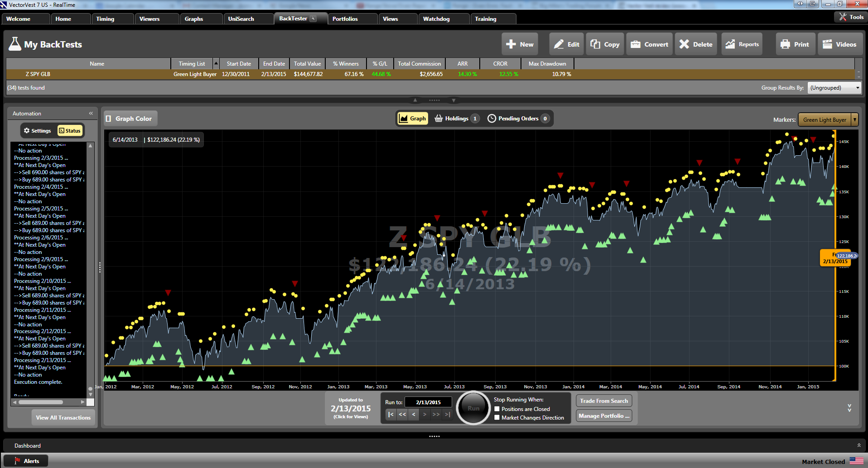The width and height of the screenshot is (868, 468).
Task: Click the Graph Color square icon
Action: click(108, 119)
